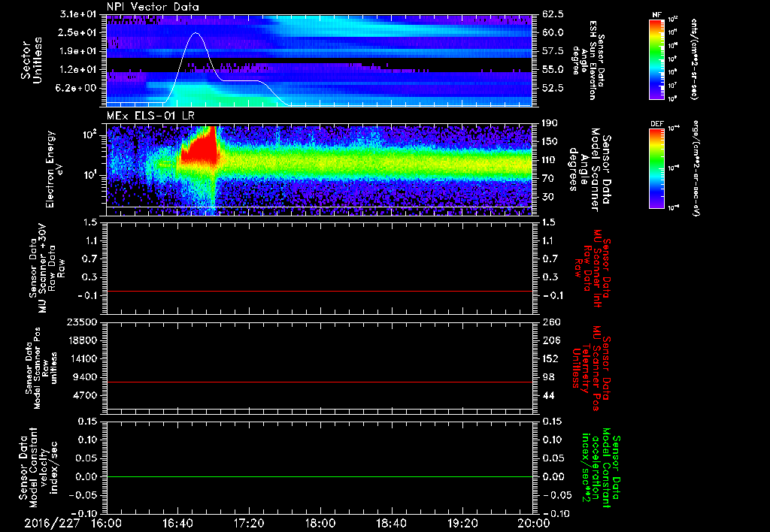
Task: Select the 'MEx ELS-01 LR' panel title
Action: [x=150, y=116]
